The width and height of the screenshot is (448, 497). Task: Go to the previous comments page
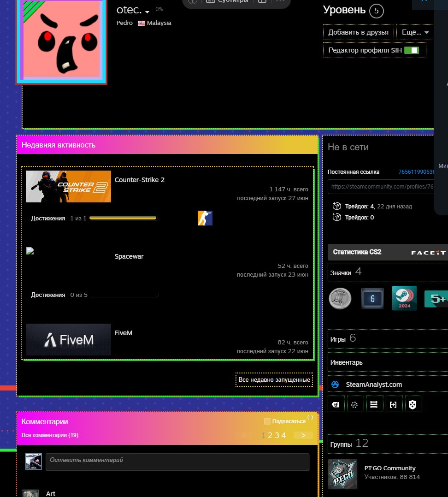244,435
